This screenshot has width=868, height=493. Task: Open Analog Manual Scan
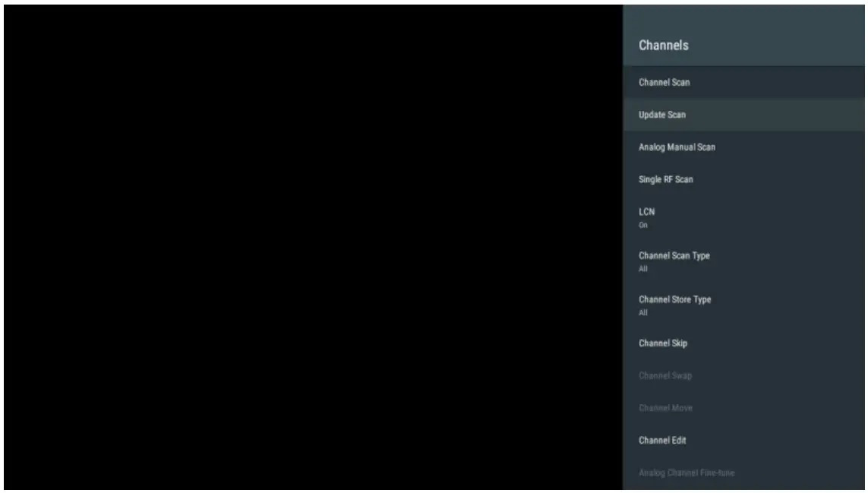pyautogui.click(x=743, y=147)
